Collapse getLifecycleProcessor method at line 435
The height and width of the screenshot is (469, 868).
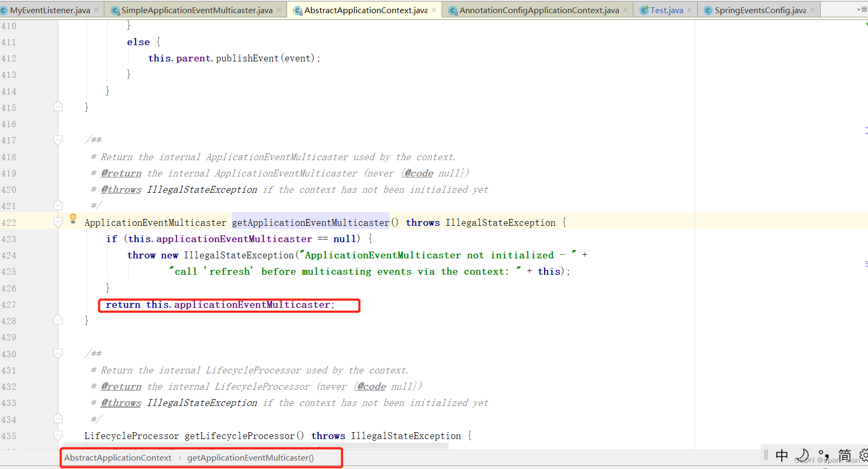58,435
